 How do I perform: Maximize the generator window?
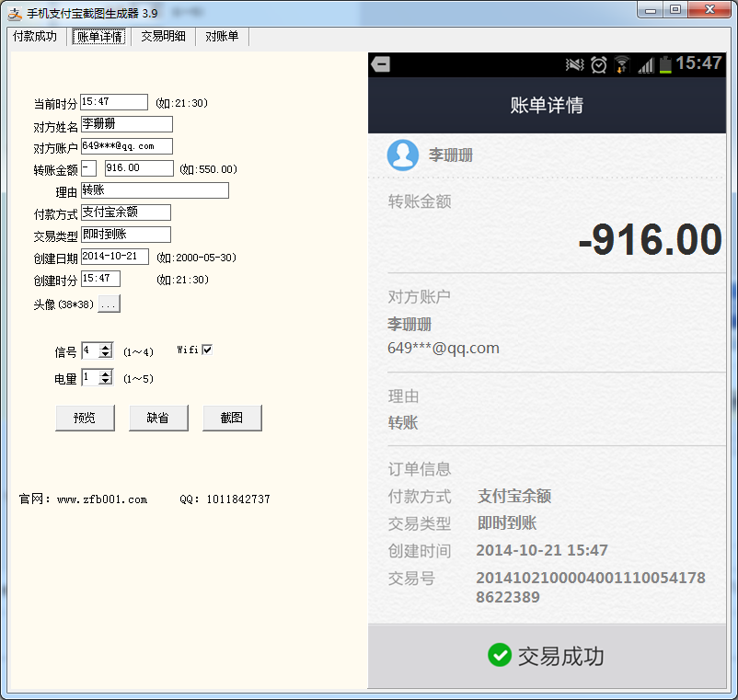point(675,10)
